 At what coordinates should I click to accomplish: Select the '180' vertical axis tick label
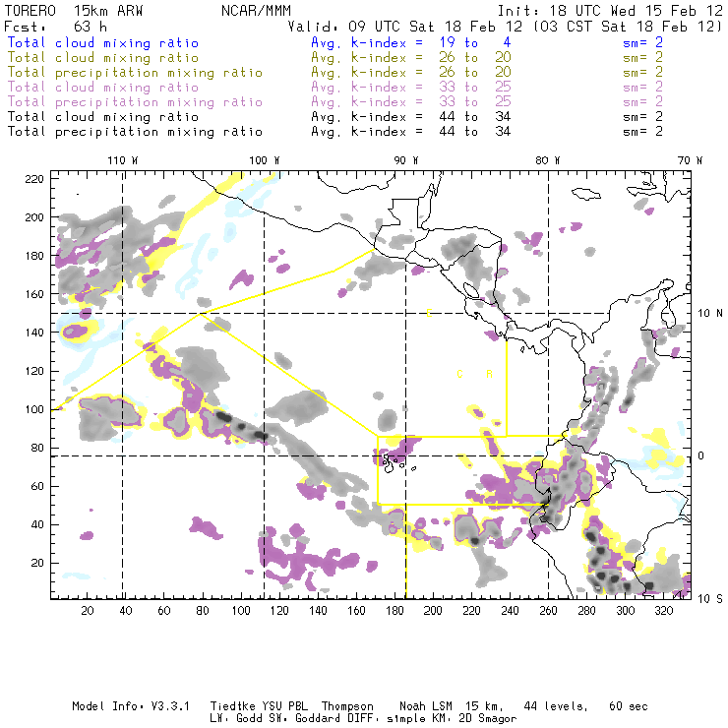(x=34, y=256)
